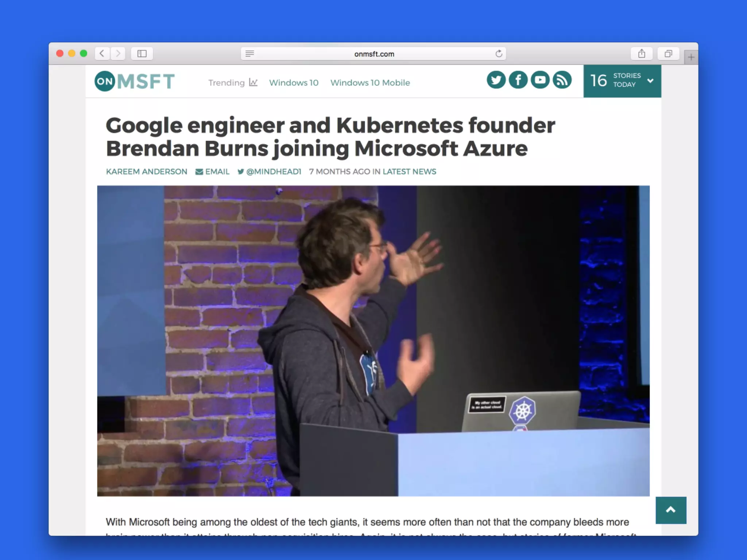Click scroll-to-top arrow button

point(671,510)
